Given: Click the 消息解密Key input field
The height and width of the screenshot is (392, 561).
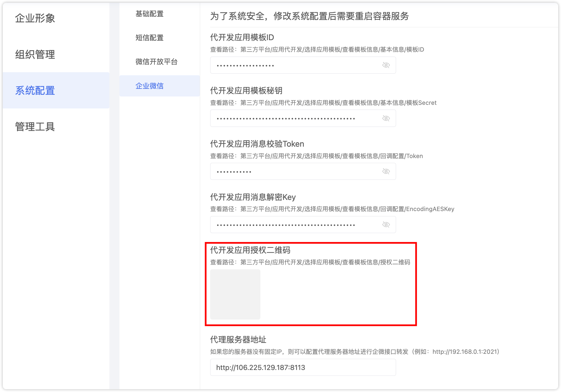Looking at the screenshot, I should (x=293, y=225).
